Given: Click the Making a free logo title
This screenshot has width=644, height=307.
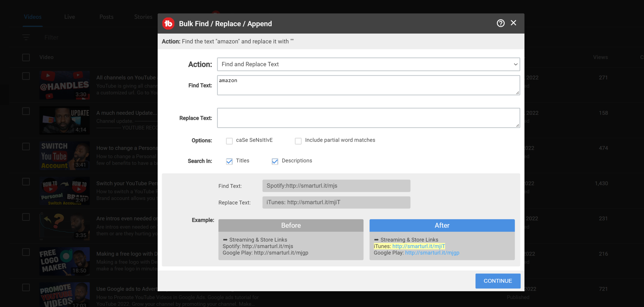Looking at the screenshot, I should 127,254.
